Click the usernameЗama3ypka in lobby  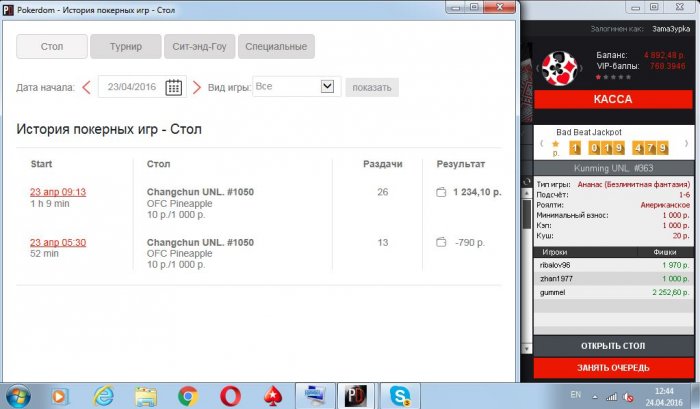tap(671, 29)
